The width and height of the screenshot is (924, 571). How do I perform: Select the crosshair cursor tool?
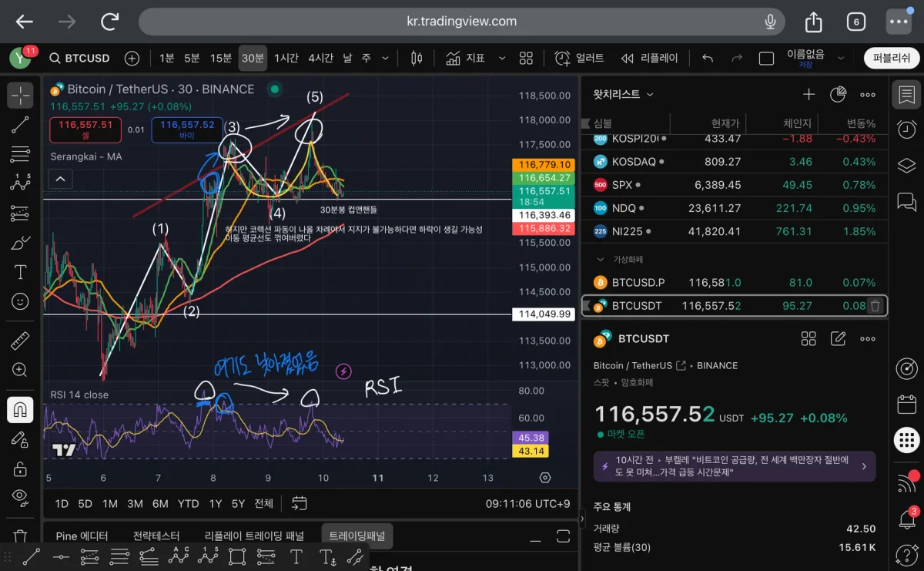pyautogui.click(x=20, y=96)
